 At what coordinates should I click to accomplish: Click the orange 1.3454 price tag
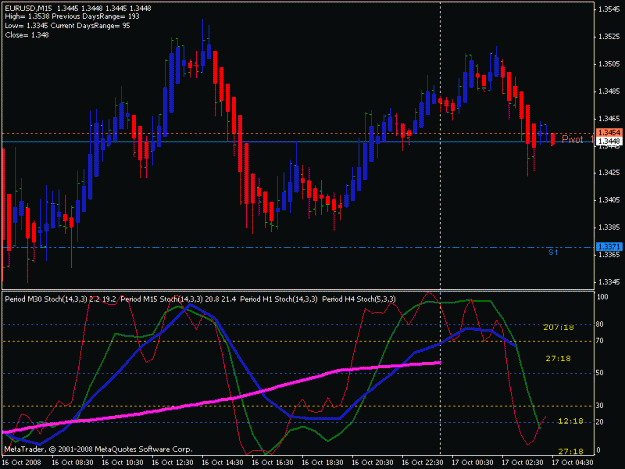609,132
